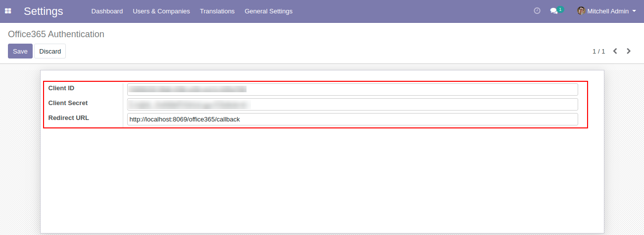
Task: Open the conversations chat bubble icon
Action: (554, 11)
